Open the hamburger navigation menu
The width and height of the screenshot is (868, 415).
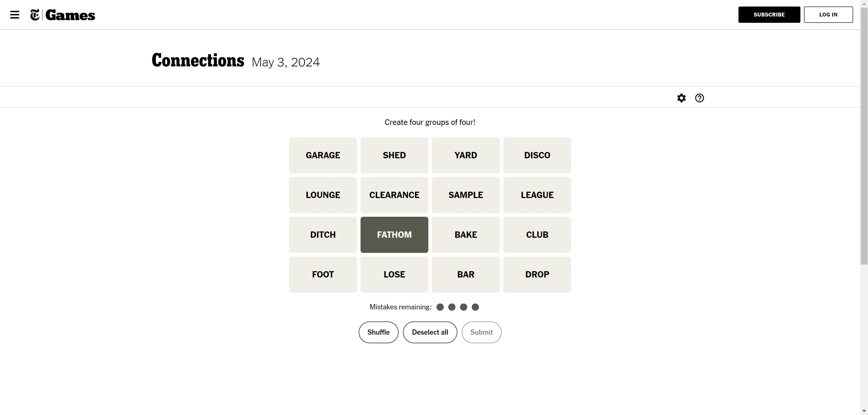pyautogui.click(x=14, y=15)
